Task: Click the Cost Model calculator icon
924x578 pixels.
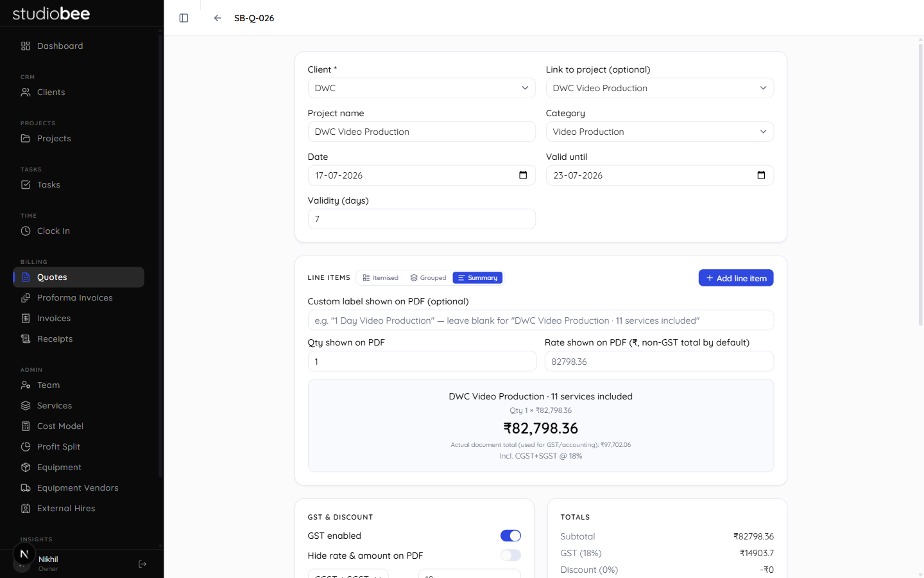Action: (x=26, y=426)
